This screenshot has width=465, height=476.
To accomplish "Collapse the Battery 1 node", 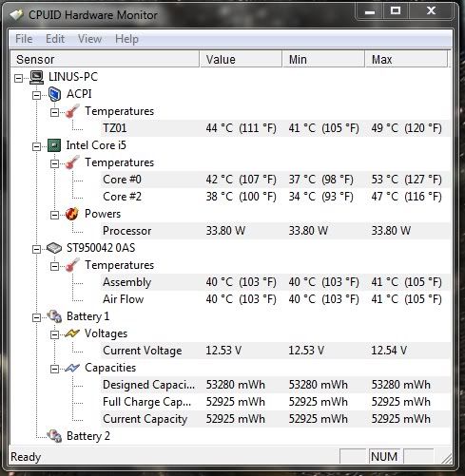I will [x=37, y=317].
